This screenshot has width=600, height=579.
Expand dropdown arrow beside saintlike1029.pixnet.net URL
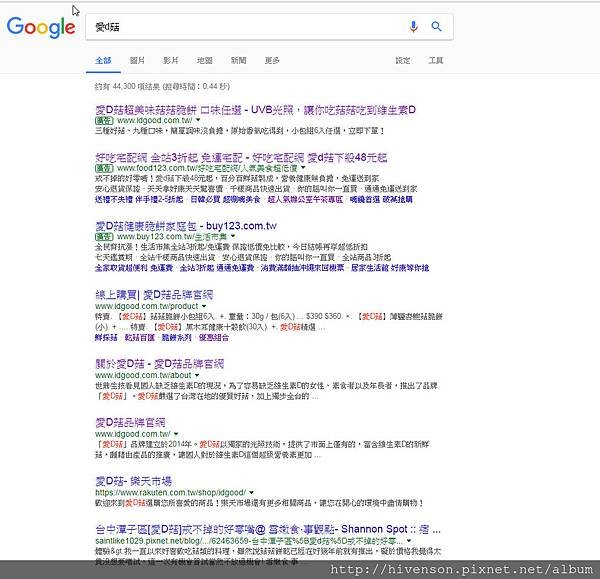point(409,541)
